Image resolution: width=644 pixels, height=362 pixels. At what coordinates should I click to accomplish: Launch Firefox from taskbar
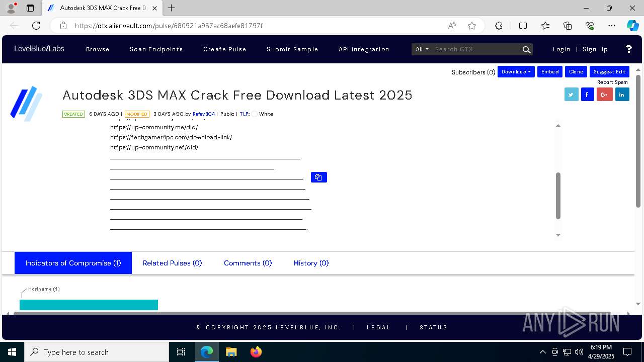click(256, 352)
